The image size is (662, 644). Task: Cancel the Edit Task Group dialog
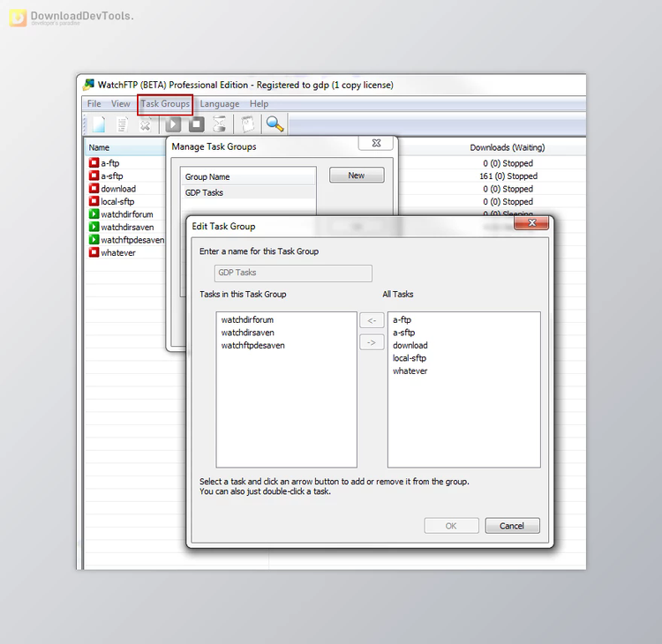click(x=512, y=526)
